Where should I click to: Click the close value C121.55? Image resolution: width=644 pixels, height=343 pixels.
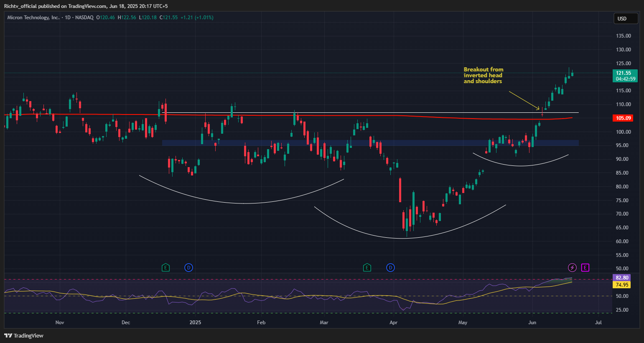pyautogui.click(x=169, y=18)
